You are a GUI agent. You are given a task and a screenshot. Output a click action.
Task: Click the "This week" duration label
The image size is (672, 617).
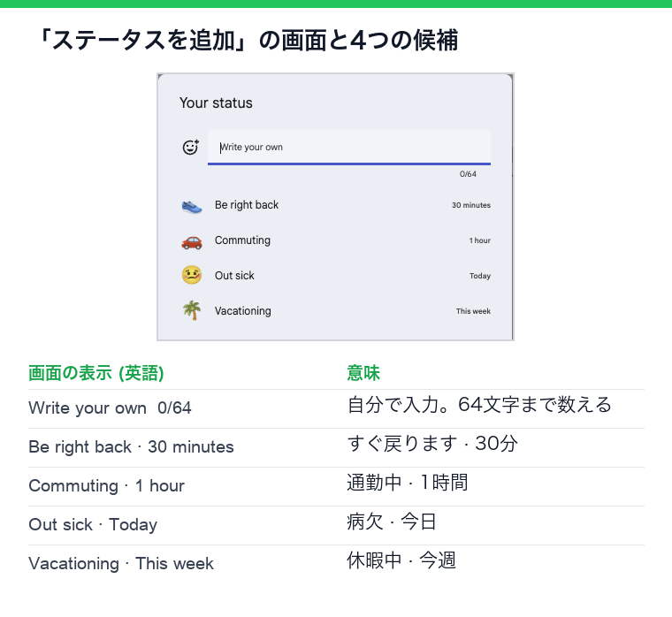(x=473, y=311)
